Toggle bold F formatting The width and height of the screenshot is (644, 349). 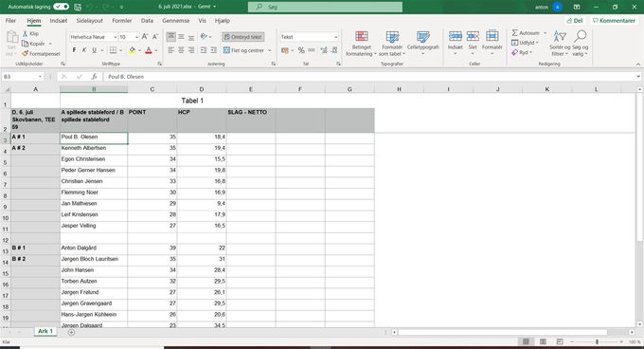[74, 50]
